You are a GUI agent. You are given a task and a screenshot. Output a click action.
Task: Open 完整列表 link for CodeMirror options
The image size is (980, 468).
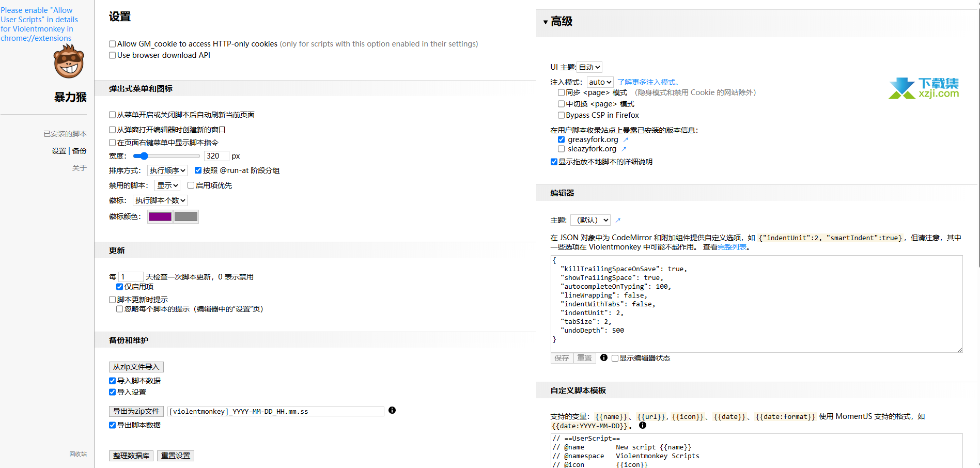coord(732,247)
